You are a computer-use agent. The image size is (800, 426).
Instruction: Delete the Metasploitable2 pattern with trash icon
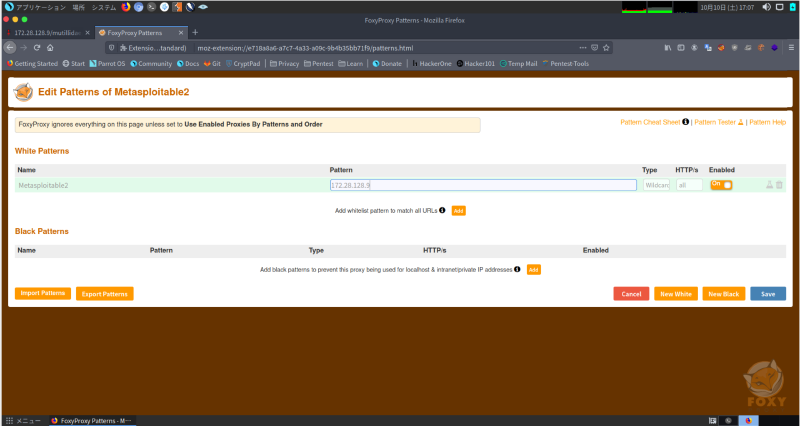point(780,185)
